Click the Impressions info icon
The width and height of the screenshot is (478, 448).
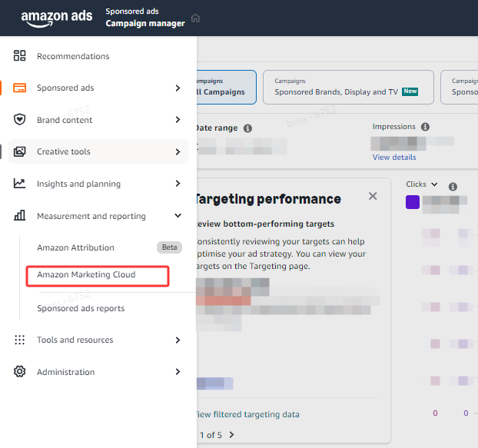pyautogui.click(x=425, y=127)
